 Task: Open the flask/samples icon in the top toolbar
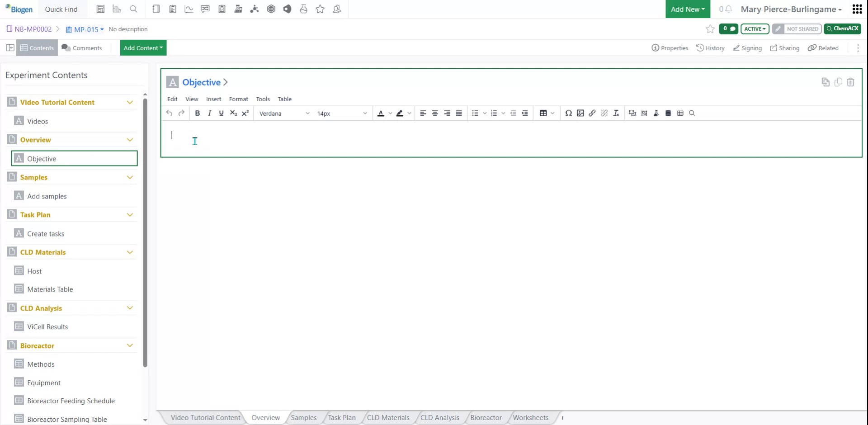pos(303,9)
